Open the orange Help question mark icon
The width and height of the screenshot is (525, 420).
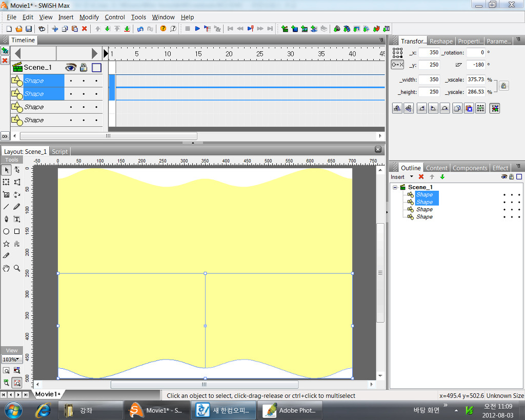click(x=163, y=29)
